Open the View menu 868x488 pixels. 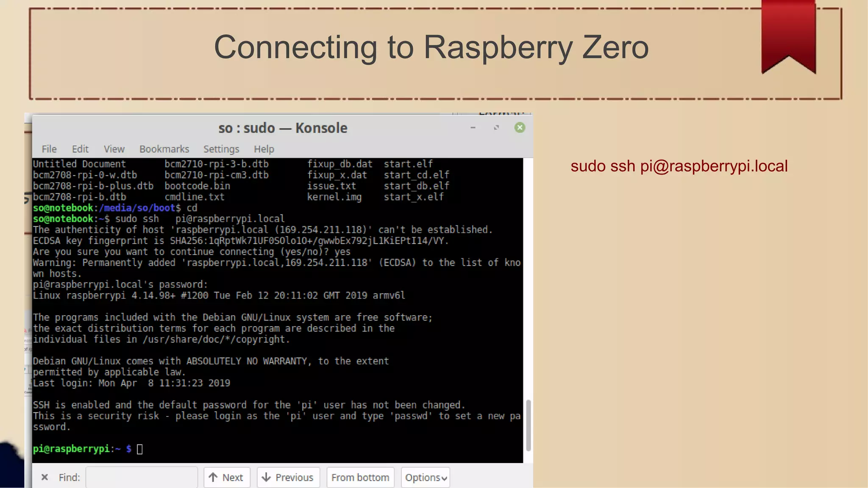pos(114,149)
